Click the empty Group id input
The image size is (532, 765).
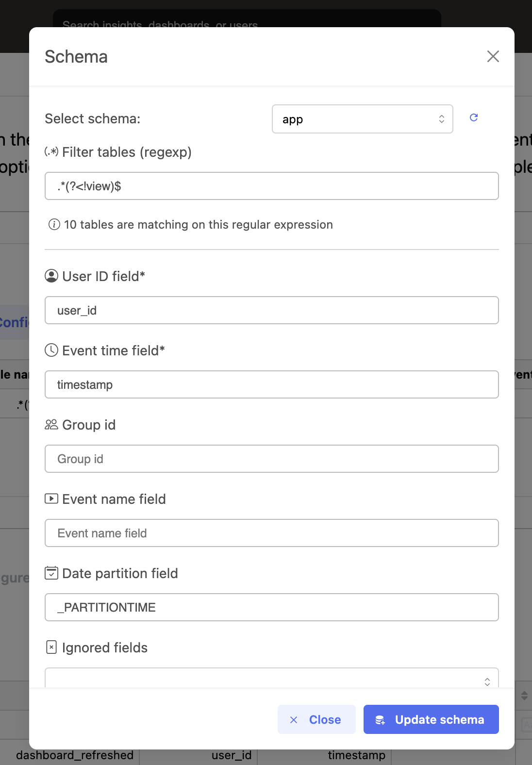(x=272, y=459)
